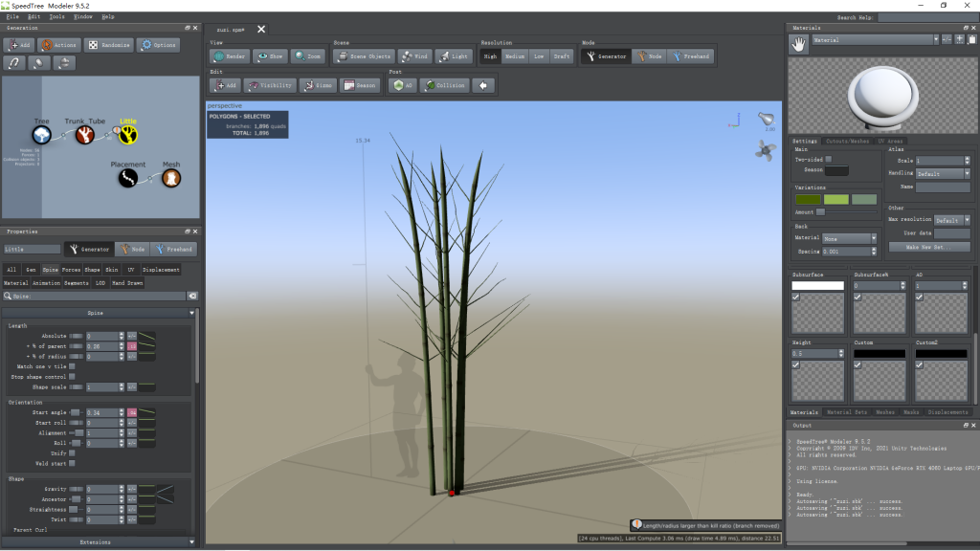Screen dimensions: 980x551
Task: Enable the Unify checkbox
Action: (72, 452)
